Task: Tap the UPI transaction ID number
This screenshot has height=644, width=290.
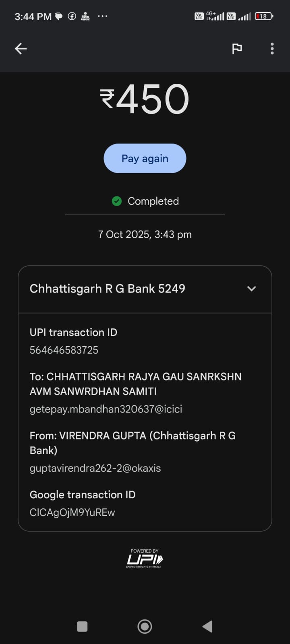Action: click(64, 350)
